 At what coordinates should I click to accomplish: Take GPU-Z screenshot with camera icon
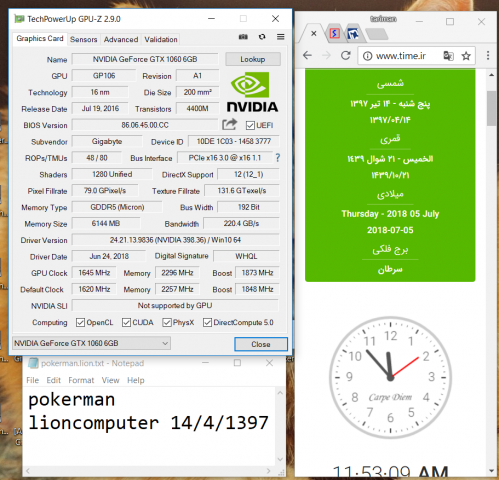coord(243,37)
